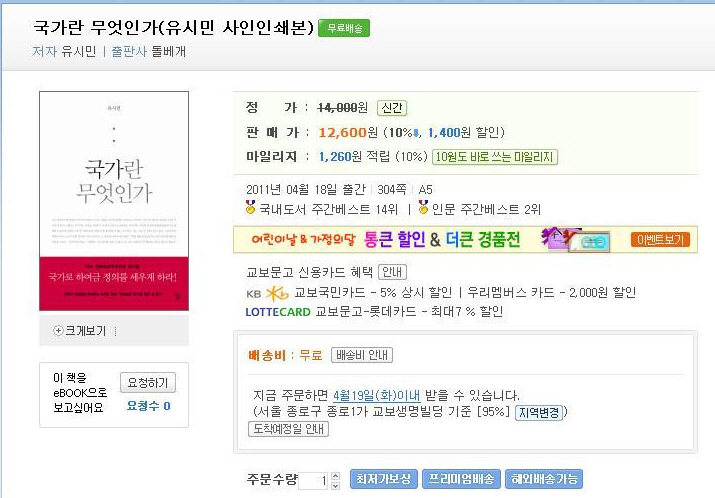Click the 신간 badge next to price
Screen dimensions: 715x498
(392, 108)
